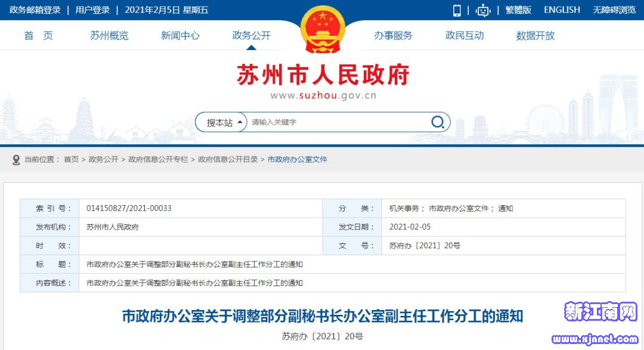Select the 政务公开 menu item
The image size is (644, 350).
pos(251,36)
